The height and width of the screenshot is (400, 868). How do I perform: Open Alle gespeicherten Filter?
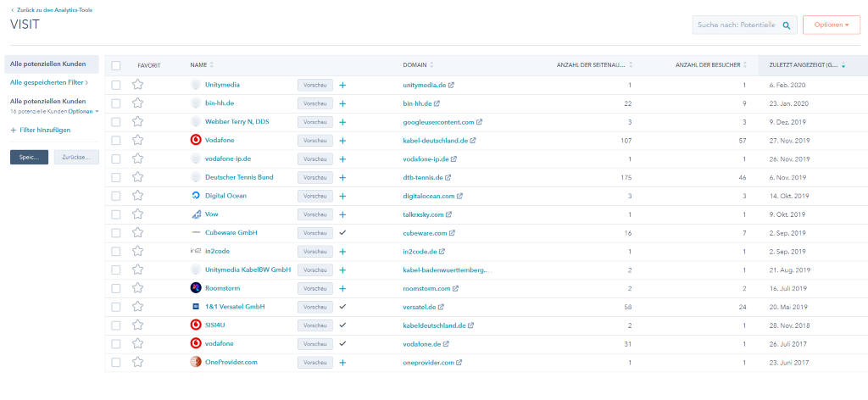[49, 82]
